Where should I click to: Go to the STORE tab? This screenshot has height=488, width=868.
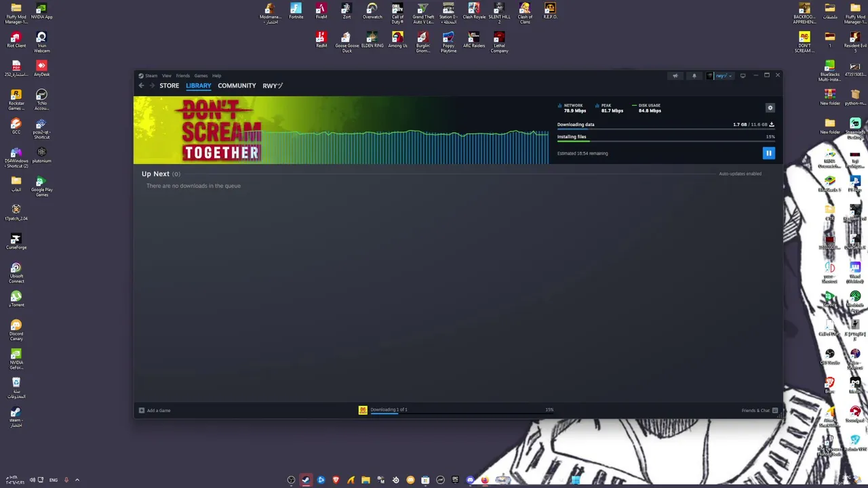169,86
